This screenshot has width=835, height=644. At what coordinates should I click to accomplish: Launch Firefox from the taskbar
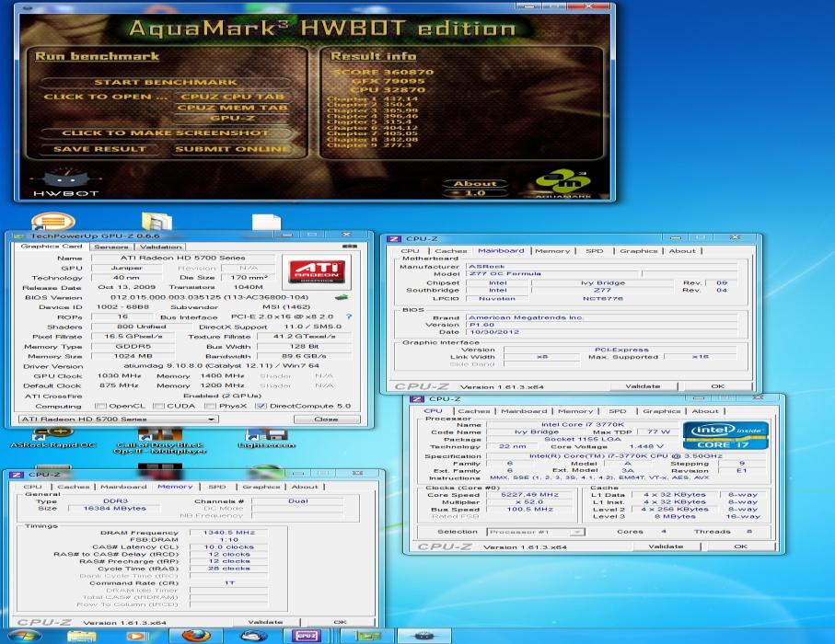pyautogui.click(x=196, y=636)
